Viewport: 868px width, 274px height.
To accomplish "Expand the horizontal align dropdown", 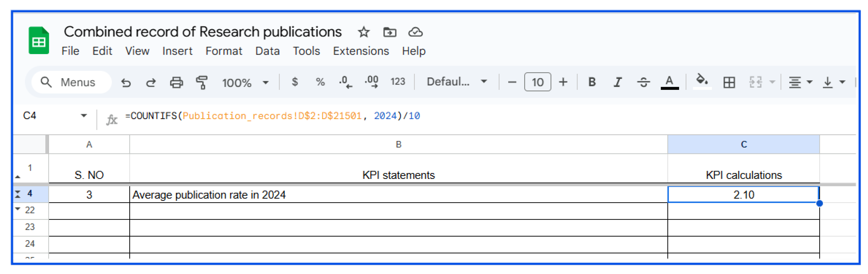I will (800, 82).
